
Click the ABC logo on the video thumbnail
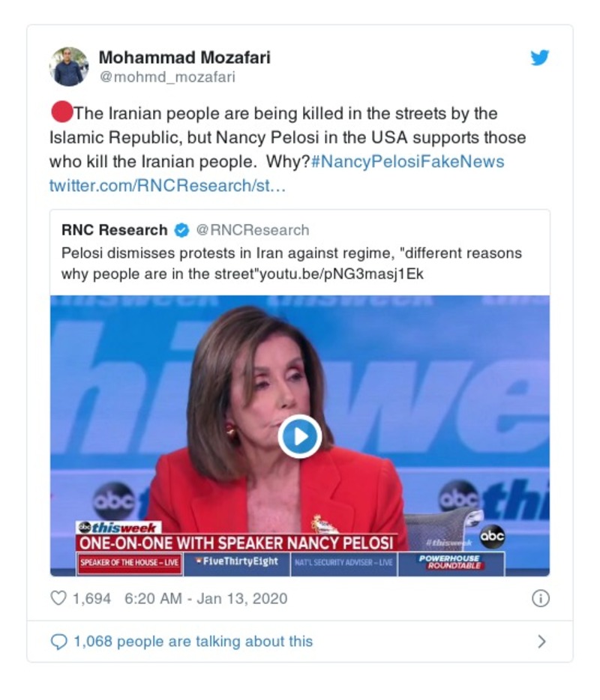[x=492, y=535]
